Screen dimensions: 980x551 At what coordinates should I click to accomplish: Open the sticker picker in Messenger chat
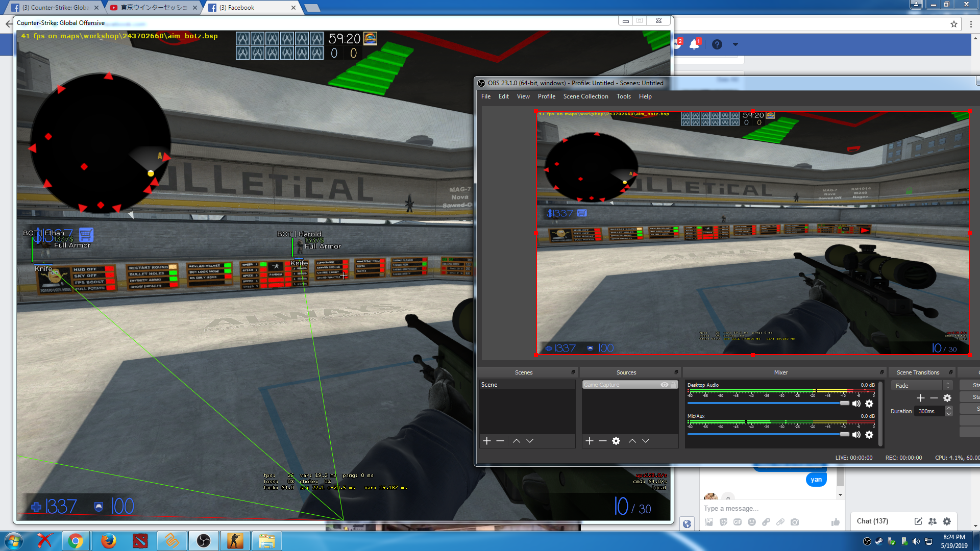(x=723, y=522)
